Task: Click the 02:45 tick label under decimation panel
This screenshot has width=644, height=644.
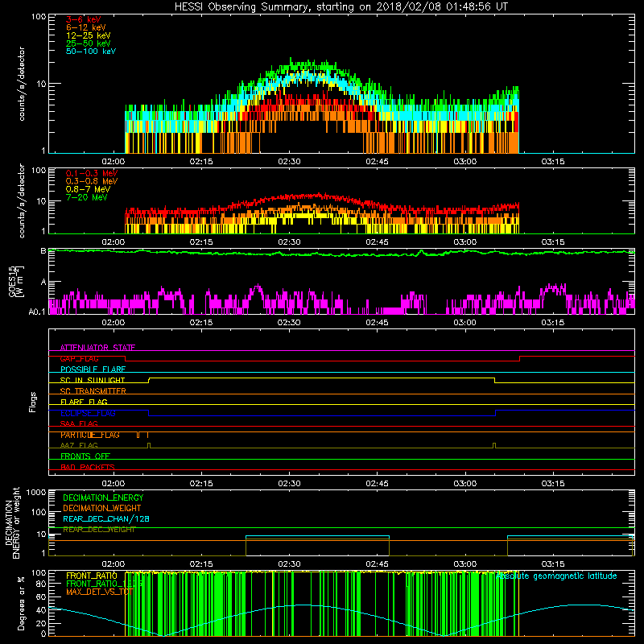Action: [x=377, y=564]
